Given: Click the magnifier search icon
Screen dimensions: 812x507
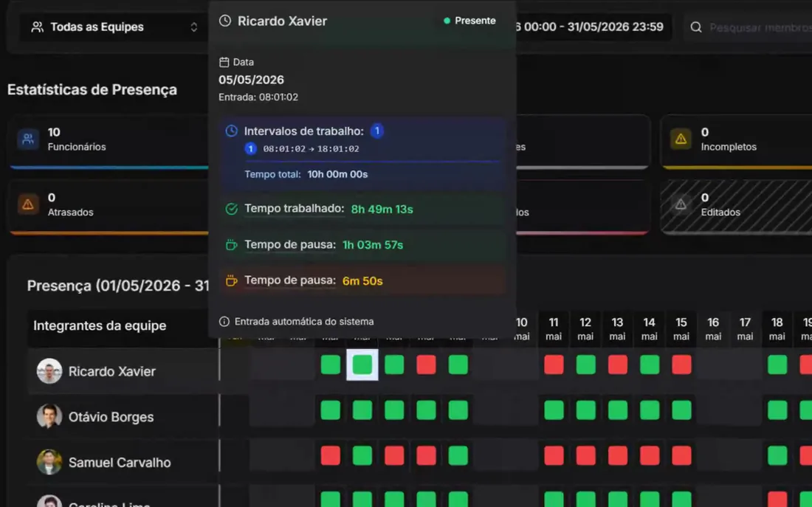Looking at the screenshot, I should click(x=696, y=27).
